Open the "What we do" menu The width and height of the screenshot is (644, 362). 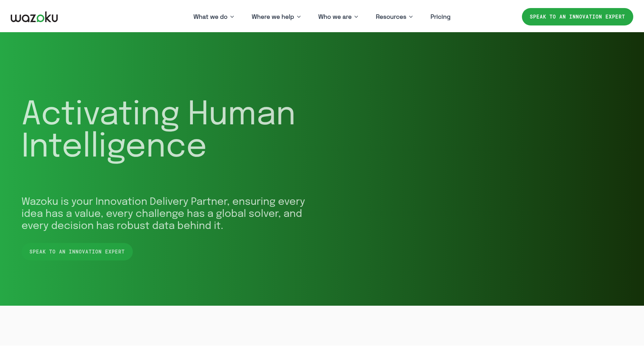(210, 17)
